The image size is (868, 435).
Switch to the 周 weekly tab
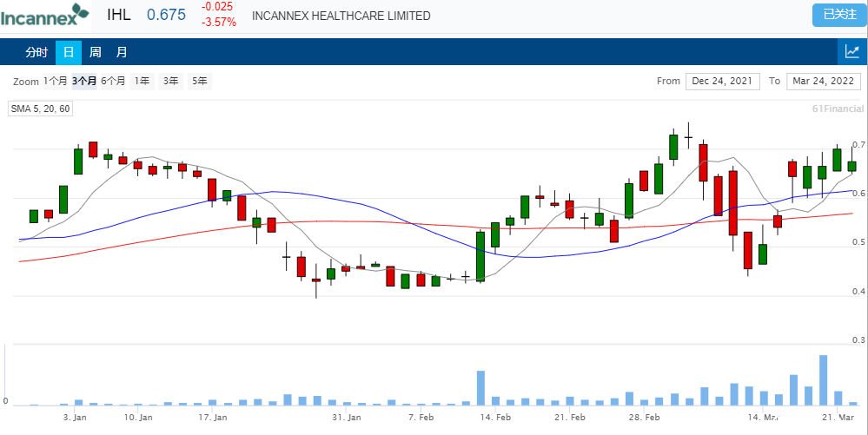(96, 52)
